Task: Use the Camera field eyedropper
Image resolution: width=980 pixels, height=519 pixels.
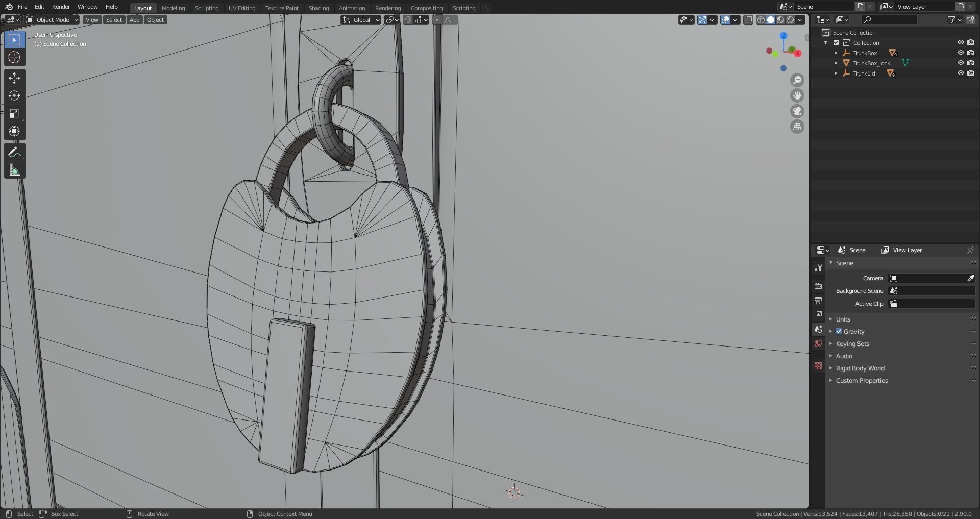Action: coord(970,278)
